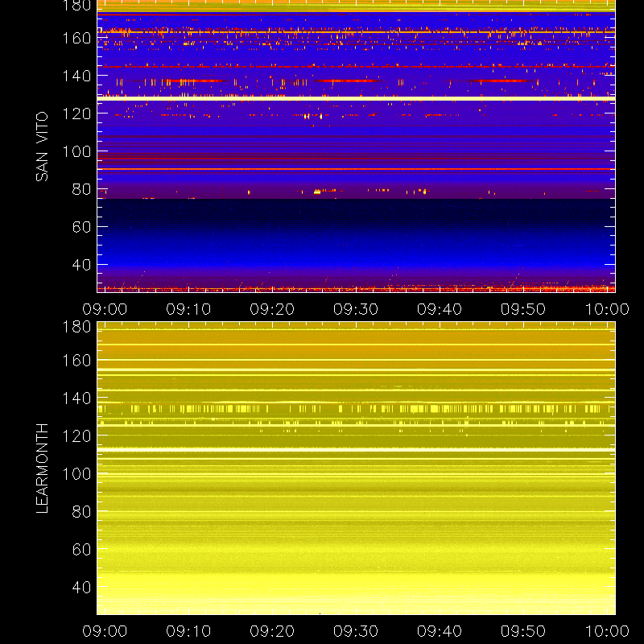Select 160 tick label on San Vito axis
Viewport: 644px width, 644px height.
coord(76,38)
